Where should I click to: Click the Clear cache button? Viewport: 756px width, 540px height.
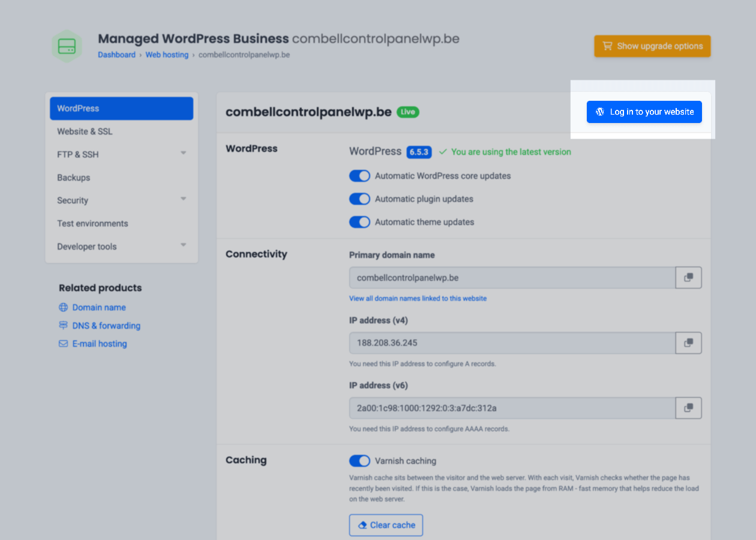(x=386, y=525)
